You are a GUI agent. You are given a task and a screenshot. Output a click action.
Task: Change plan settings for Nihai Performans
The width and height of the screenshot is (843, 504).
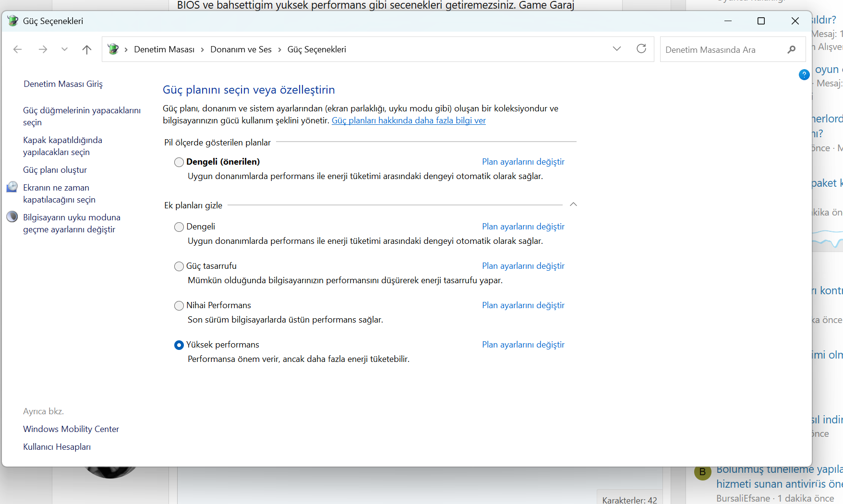click(x=523, y=305)
